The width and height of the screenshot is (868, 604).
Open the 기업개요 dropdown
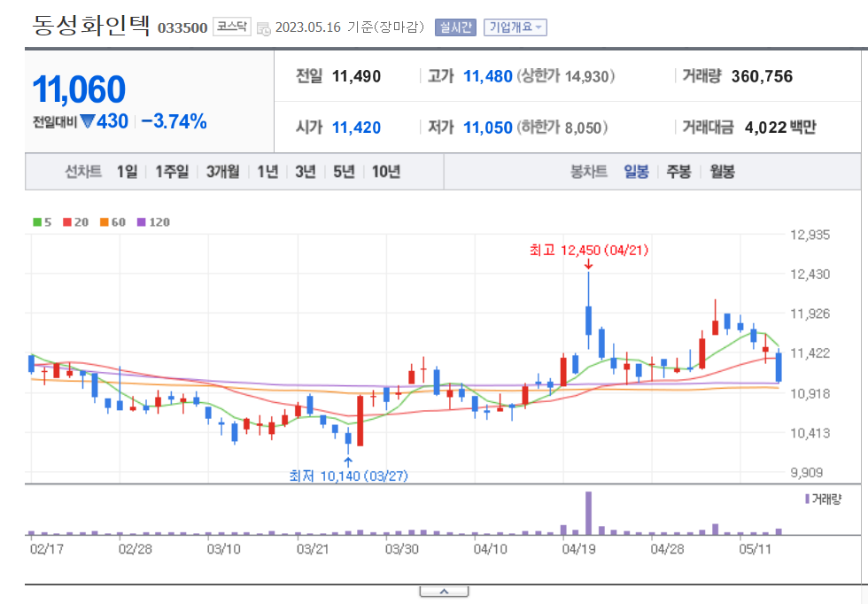coord(515,27)
